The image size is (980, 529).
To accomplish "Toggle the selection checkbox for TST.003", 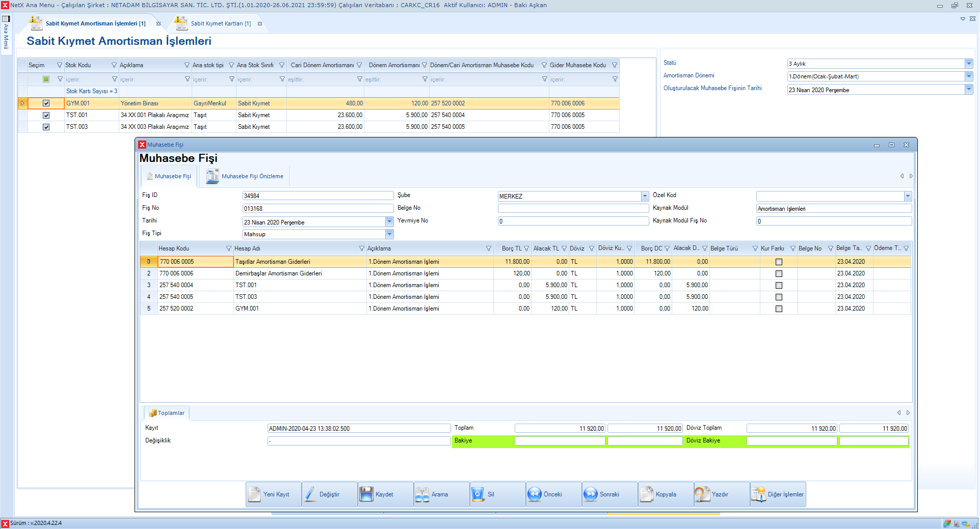I will (x=46, y=127).
